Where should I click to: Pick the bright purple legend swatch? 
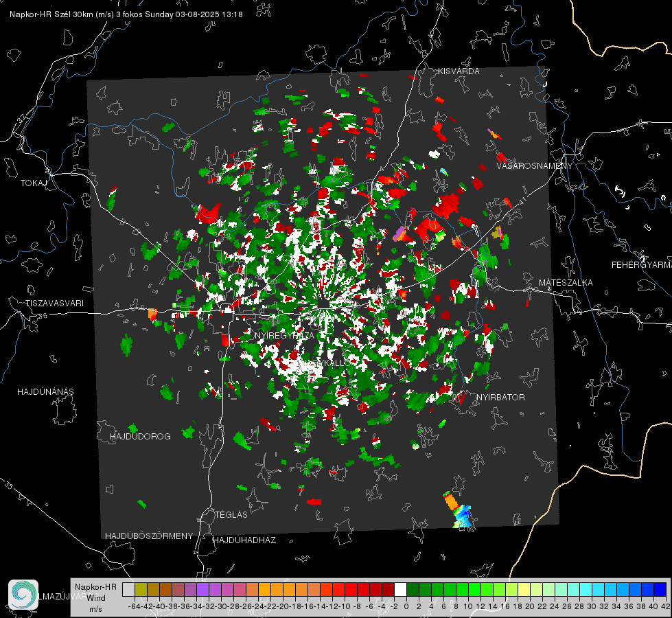coord(202,589)
